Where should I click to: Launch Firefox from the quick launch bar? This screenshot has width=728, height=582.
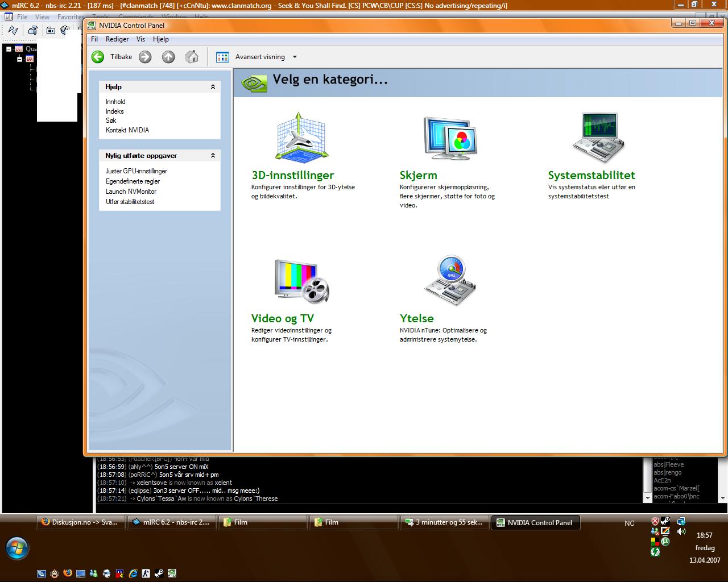tap(68, 573)
